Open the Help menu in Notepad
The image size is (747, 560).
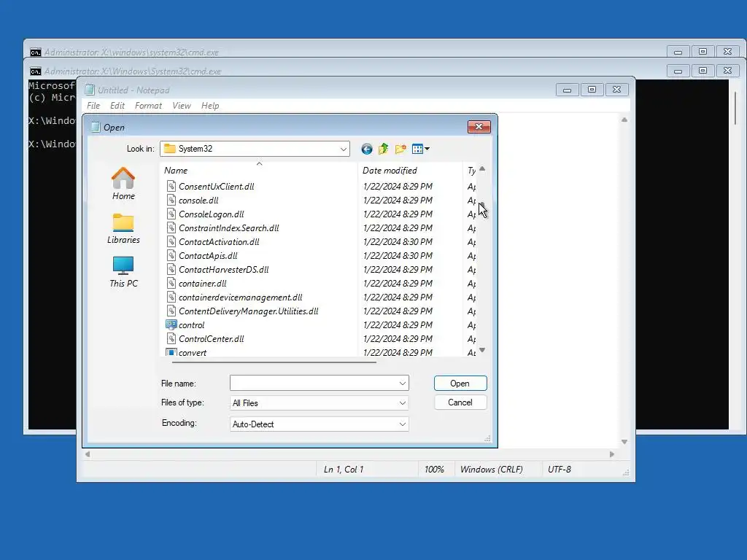pos(210,106)
